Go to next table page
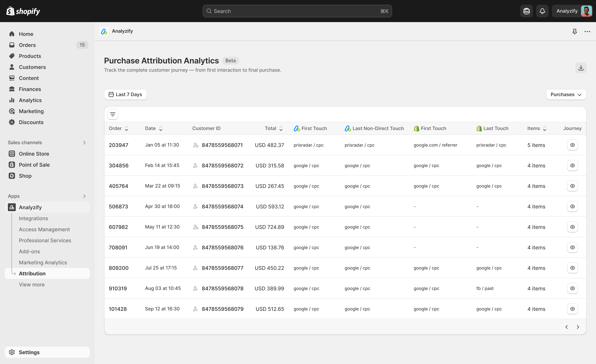Screen dimensions: 596x364 (x=578, y=327)
